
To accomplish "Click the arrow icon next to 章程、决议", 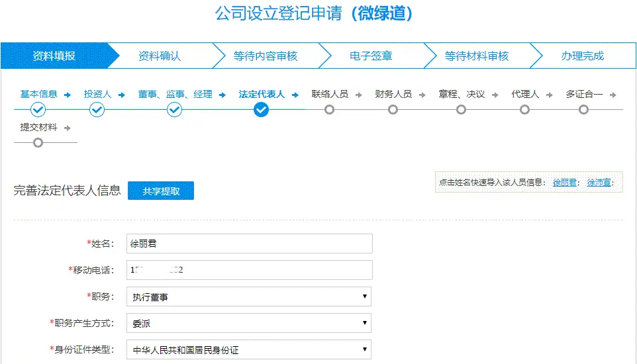I will [x=495, y=95].
